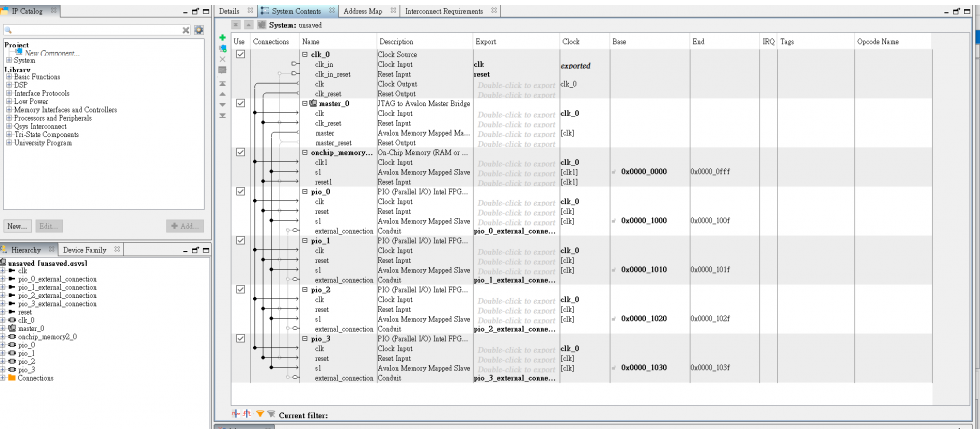Image resolution: width=980 pixels, height=436 pixels.
Task: Maximize the IP Catalog panel
Action: click(x=204, y=10)
